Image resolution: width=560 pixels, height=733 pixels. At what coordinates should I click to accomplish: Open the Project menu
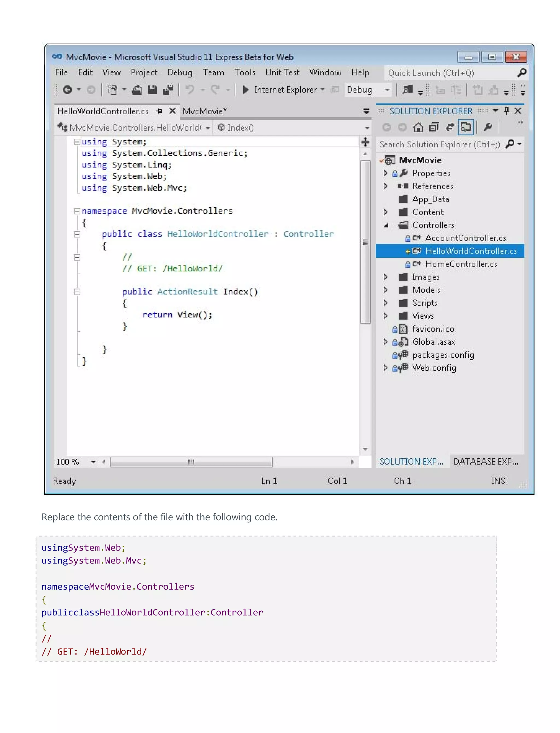pyautogui.click(x=144, y=72)
